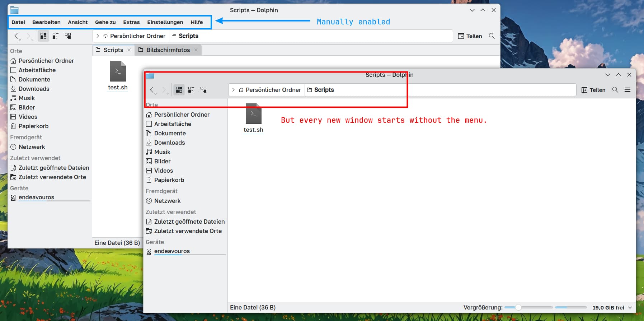Switch to details tree view in front window
This screenshot has width=644, height=321.
tap(203, 90)
